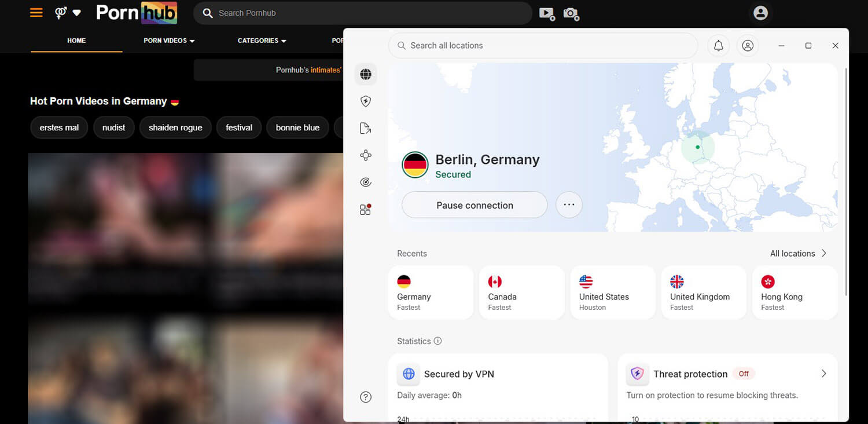Click the video upload icon in site header
The height and width of the screenshot is (424, 868).
pyautogui.click(x=547, y=13)
